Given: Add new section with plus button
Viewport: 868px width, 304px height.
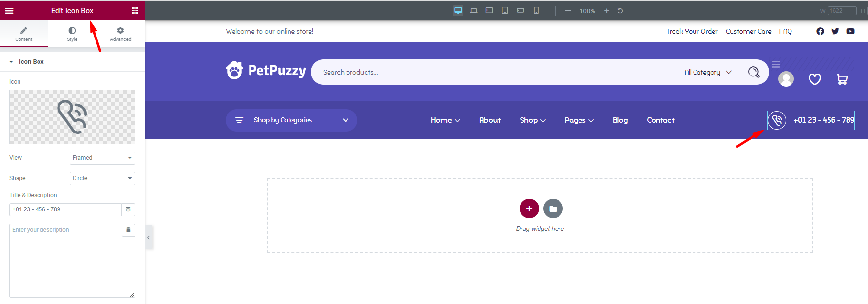Looking at the screenshot, I should (529, 209).
